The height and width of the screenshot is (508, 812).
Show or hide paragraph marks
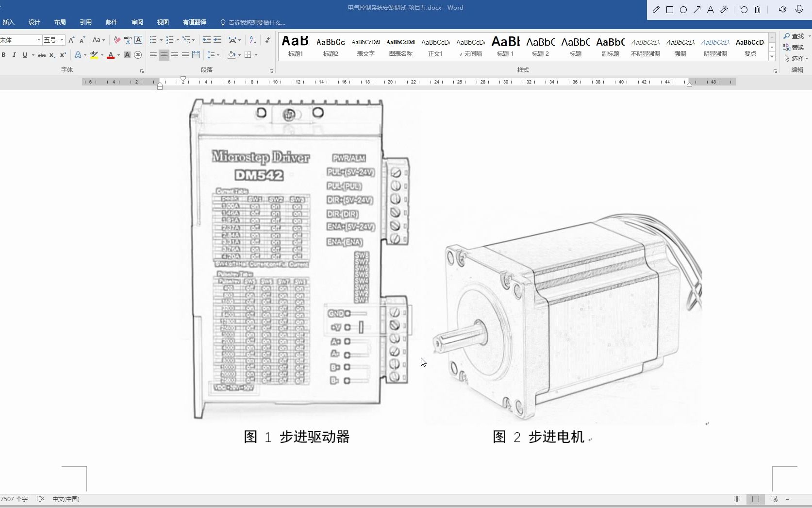tap(268, 40)
